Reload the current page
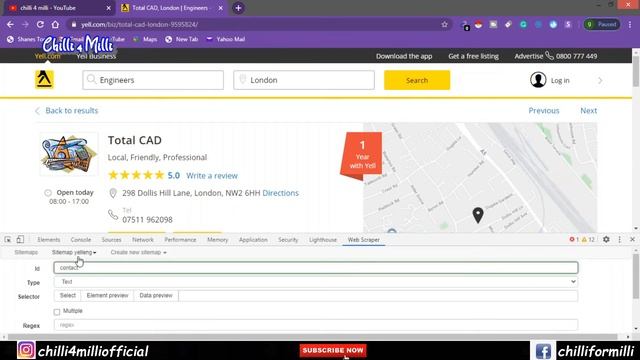The width and height of the screenshot is (640, 360). click(x=40, y=24)
